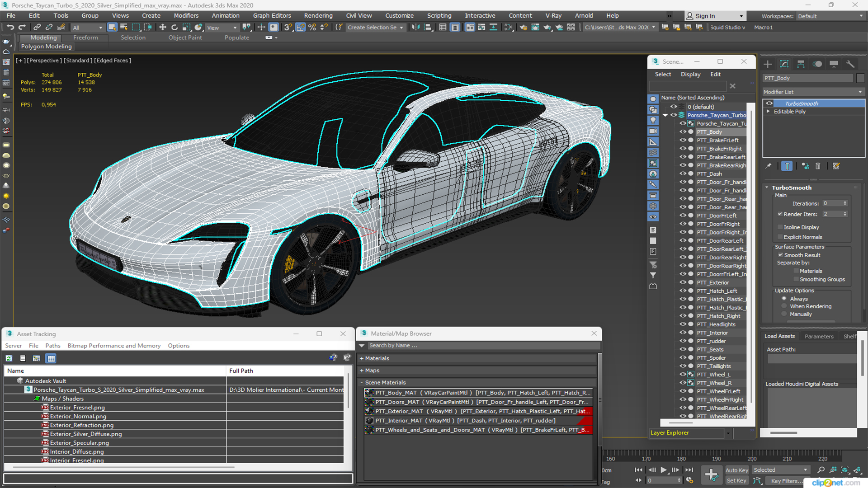Open the Display command panel tab

tap(834, 64)
